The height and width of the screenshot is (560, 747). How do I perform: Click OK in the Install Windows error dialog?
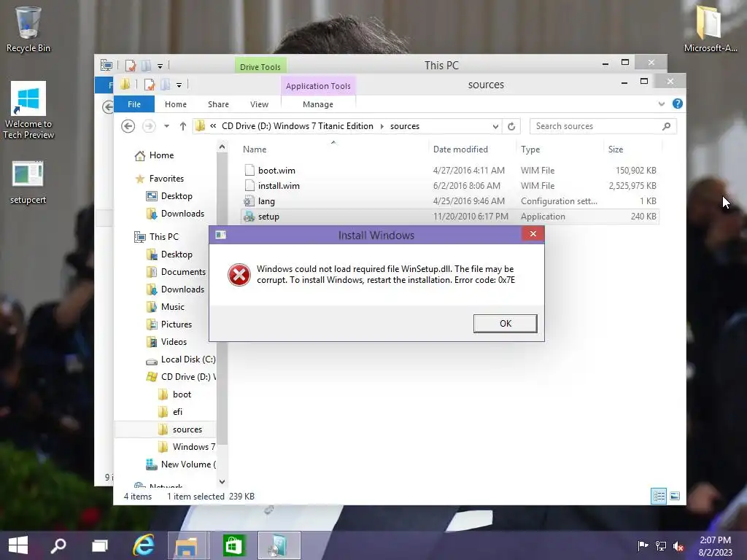[x=505, y=323]
